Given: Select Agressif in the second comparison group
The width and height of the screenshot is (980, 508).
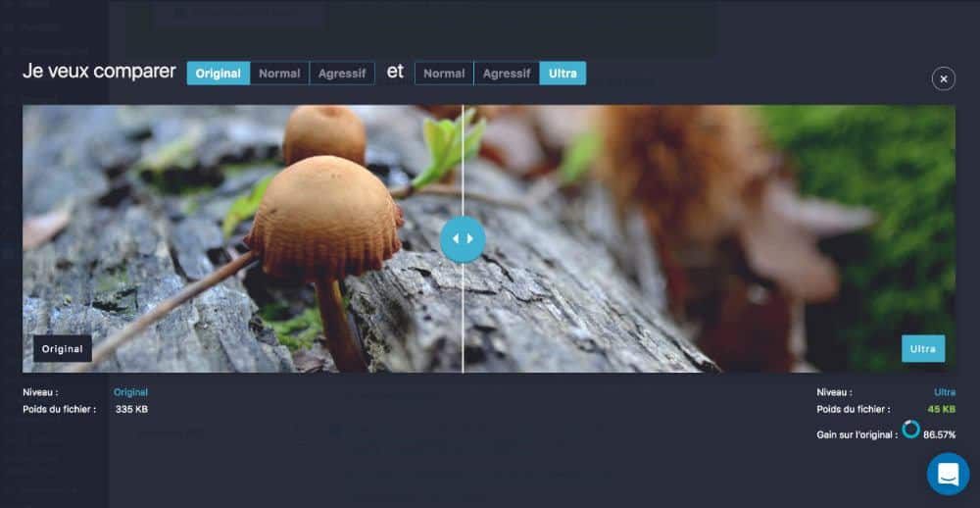Looking at the screenshot, I should point(507,74).
